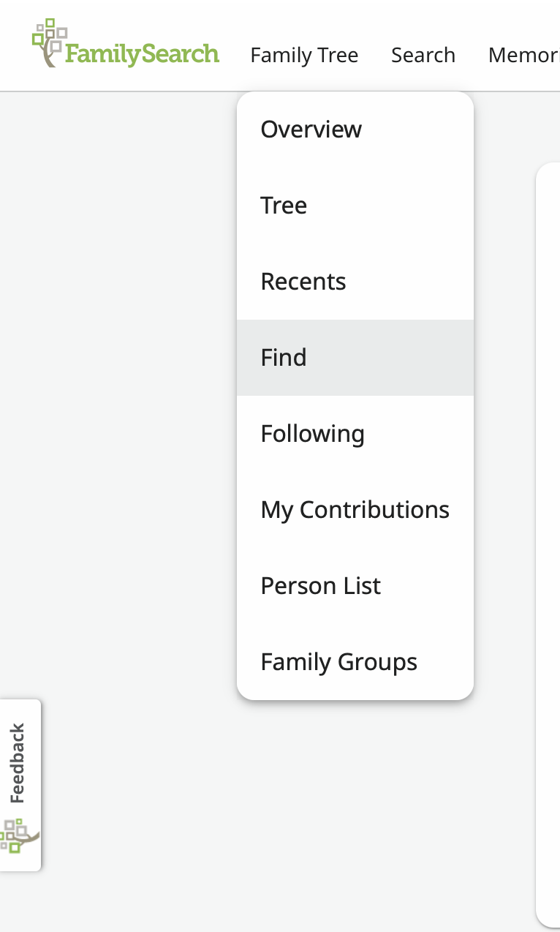Image resolution: width=560 pixels, height=932 pixels.
Task: Select Tree from the dropdown
Action: (x=284, y=206)
